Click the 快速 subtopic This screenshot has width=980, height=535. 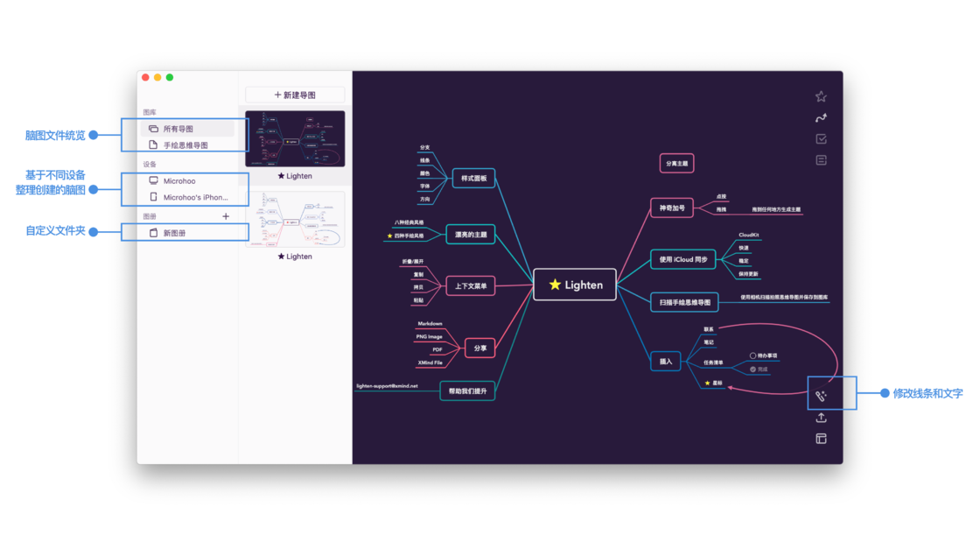(743, 248)
